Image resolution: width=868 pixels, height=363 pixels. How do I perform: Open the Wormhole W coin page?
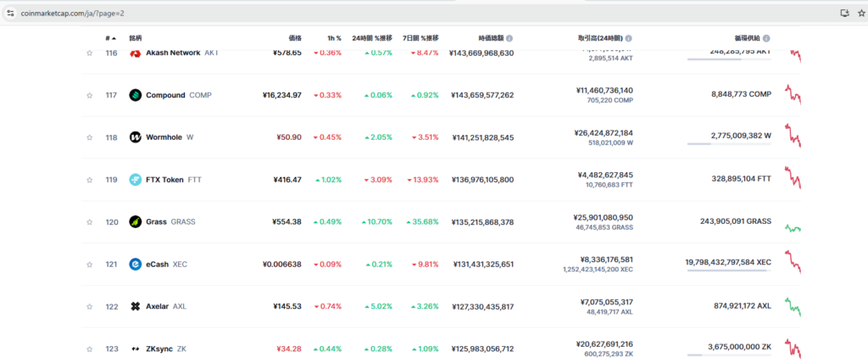tap(170, 137)
